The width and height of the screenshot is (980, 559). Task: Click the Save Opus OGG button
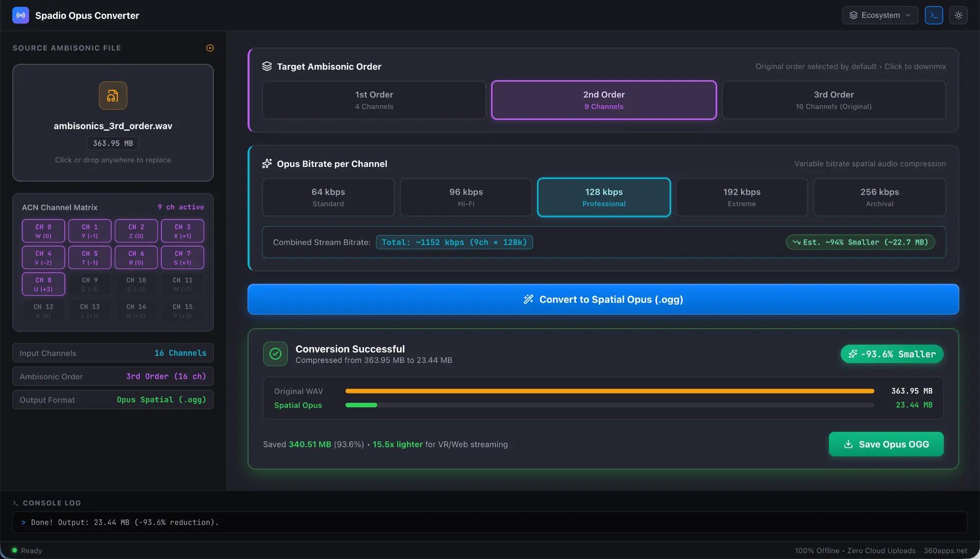pos(886,444)
